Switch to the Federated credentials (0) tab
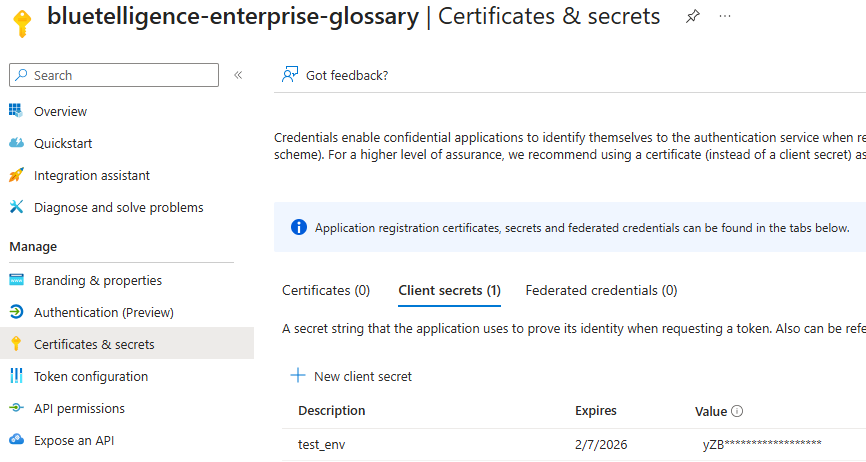Screen dimensions: 866x462 (x=601, y=290)
